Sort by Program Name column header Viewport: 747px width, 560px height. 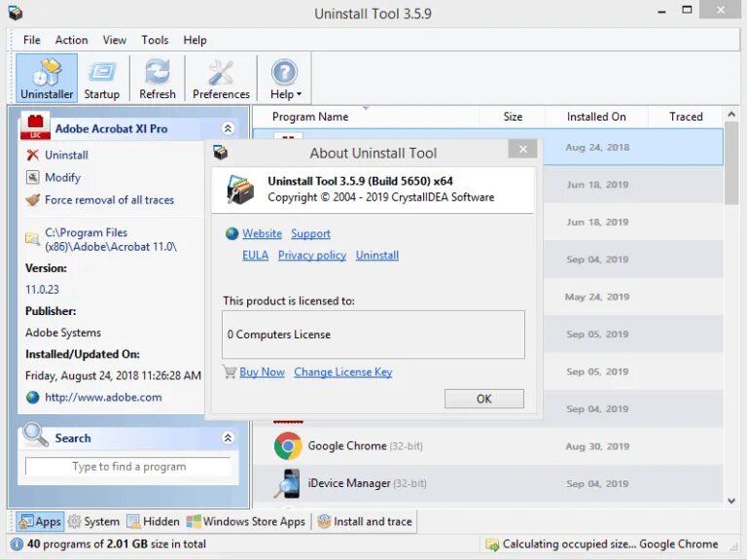tap(310, 117)
